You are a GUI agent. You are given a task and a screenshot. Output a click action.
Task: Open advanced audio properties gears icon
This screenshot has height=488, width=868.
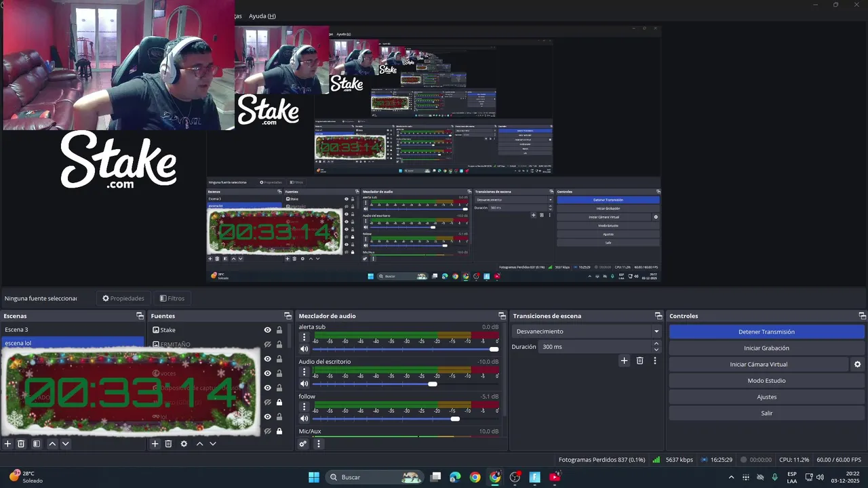click(x=303, y=444)
